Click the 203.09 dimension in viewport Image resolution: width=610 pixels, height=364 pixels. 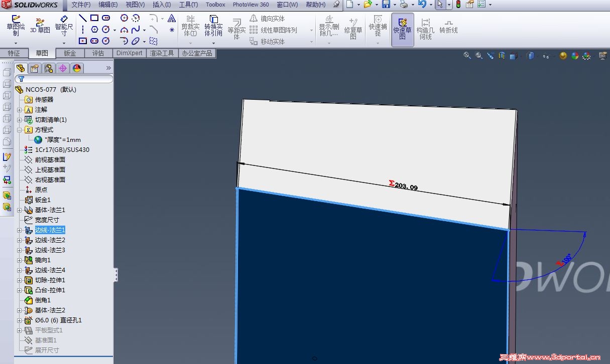pos(406,187)
